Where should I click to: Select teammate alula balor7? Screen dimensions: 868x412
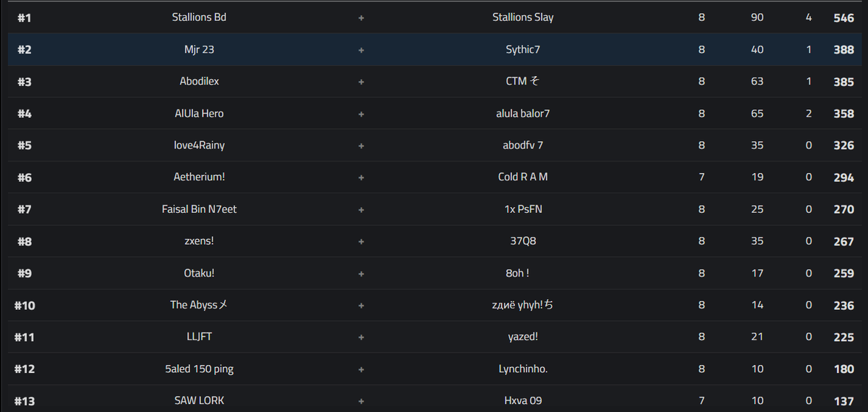point(523,113)
